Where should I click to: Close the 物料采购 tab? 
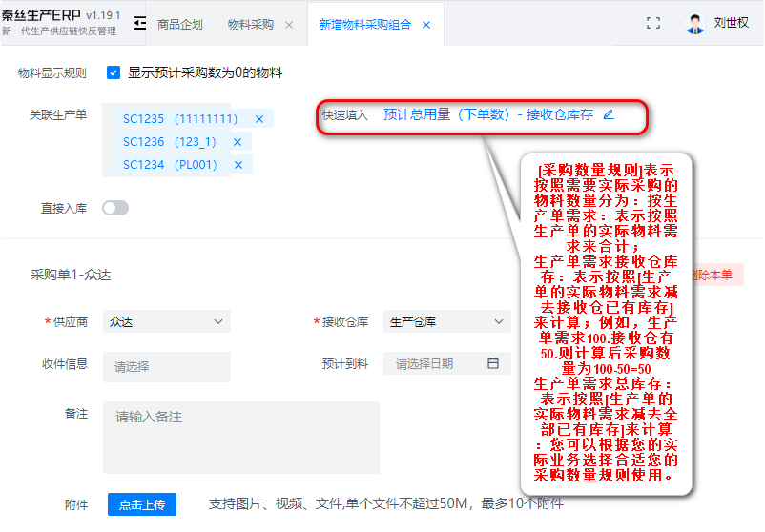(289, 25)
